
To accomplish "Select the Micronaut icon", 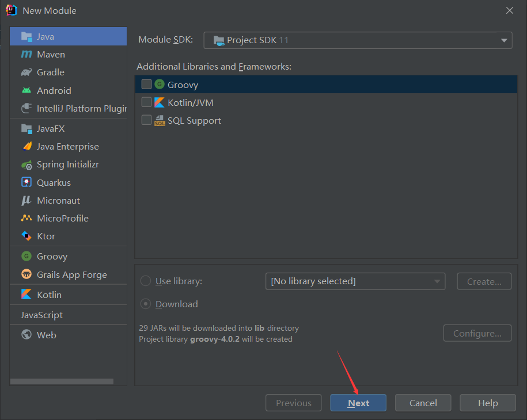I will [x=26, y=200].
